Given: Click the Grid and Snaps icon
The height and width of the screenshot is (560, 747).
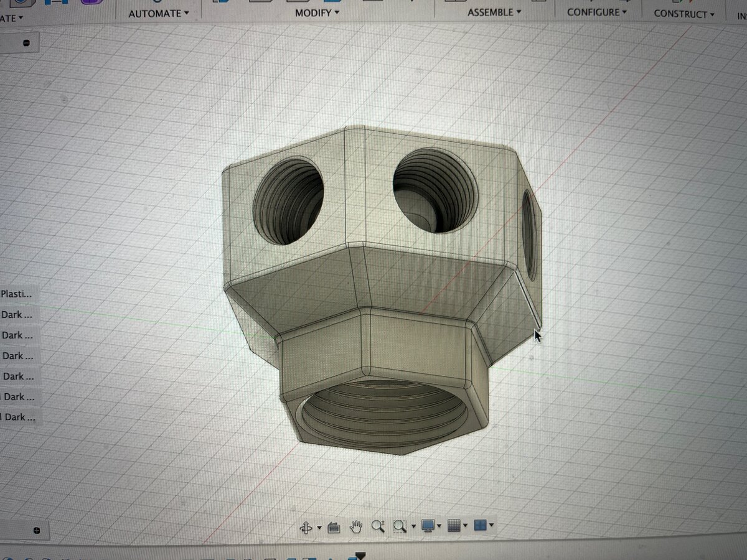Looking at the screenshot, I should click(x=454, y=526).
